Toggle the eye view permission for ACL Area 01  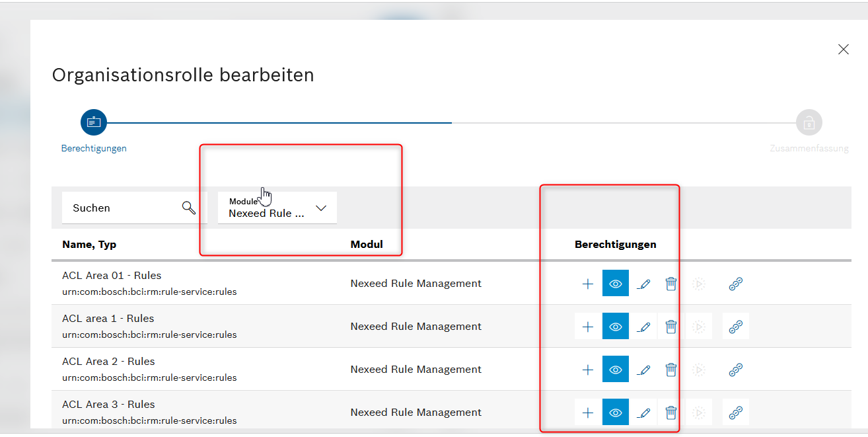tap(615, 283)
